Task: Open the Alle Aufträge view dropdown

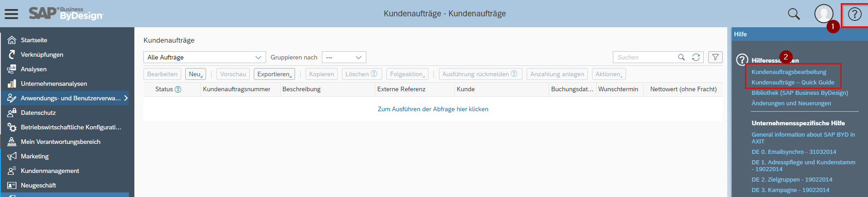Action: pyautogui.click(x=205, y=57)
